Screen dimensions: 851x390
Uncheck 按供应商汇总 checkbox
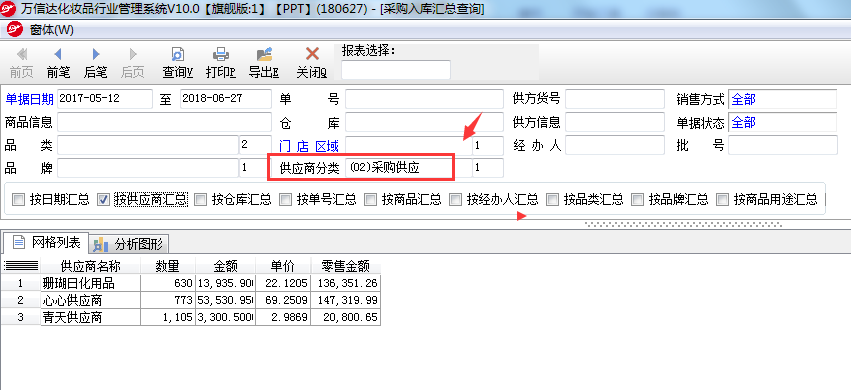coord(103,200)
